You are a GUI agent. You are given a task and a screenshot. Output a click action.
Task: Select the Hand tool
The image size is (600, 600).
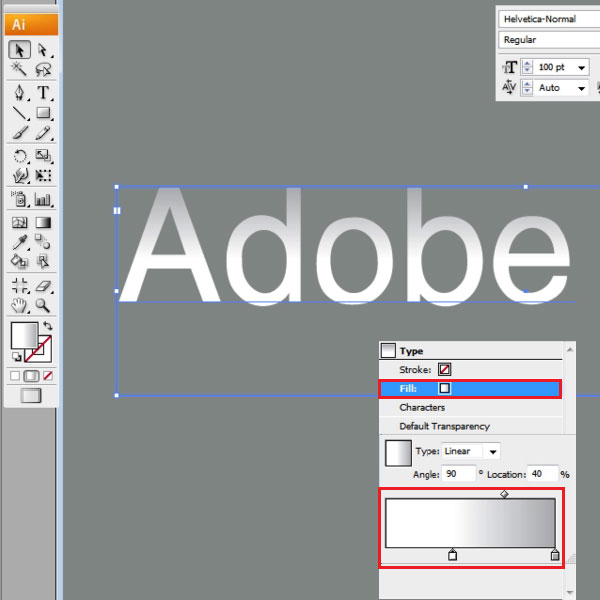[x=20, y=305]
